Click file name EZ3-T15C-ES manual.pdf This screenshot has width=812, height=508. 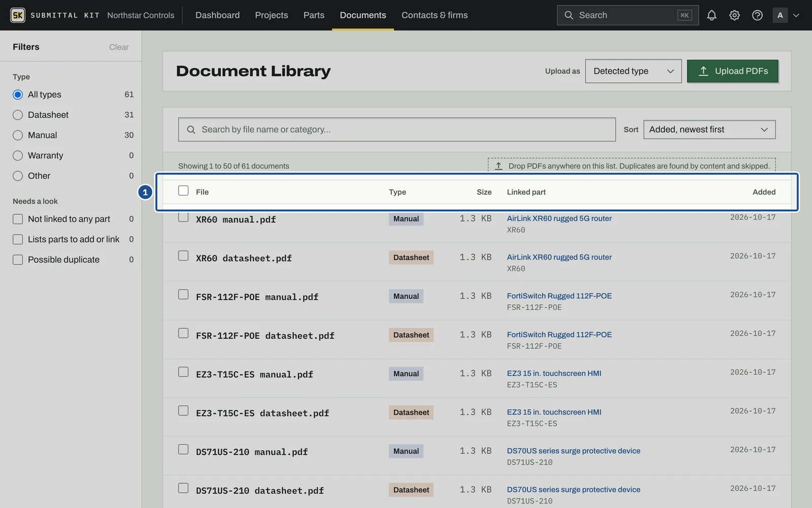click(x=255, y=374)
